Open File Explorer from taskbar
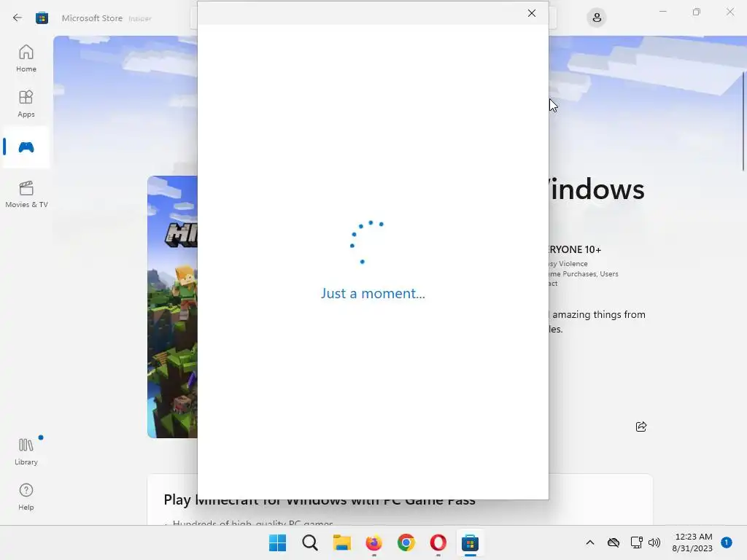This screenshot has width=747, height=560. [x=341, y=542]
